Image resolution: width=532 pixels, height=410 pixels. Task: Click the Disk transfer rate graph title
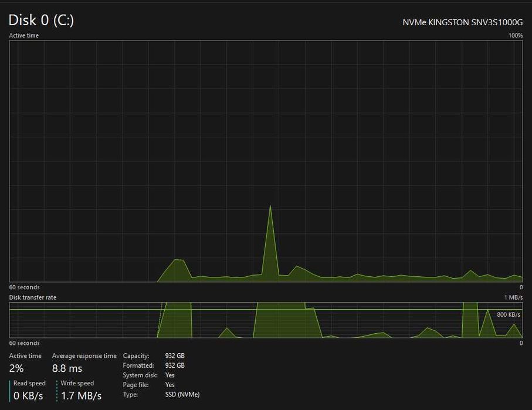(33, 297)
